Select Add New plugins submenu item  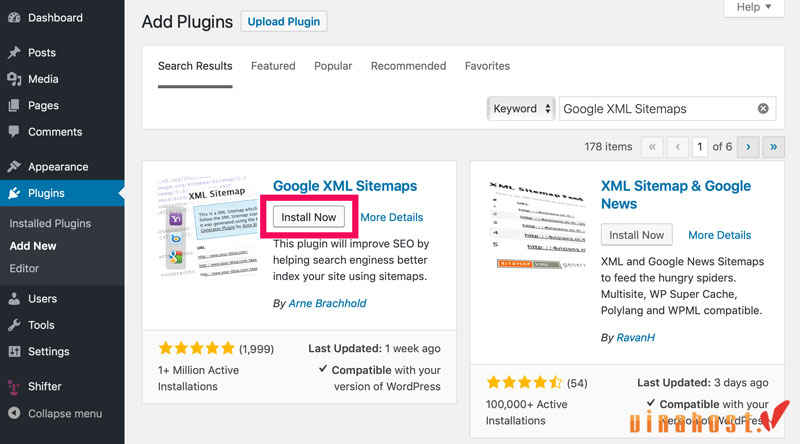[x=33, y=246]
